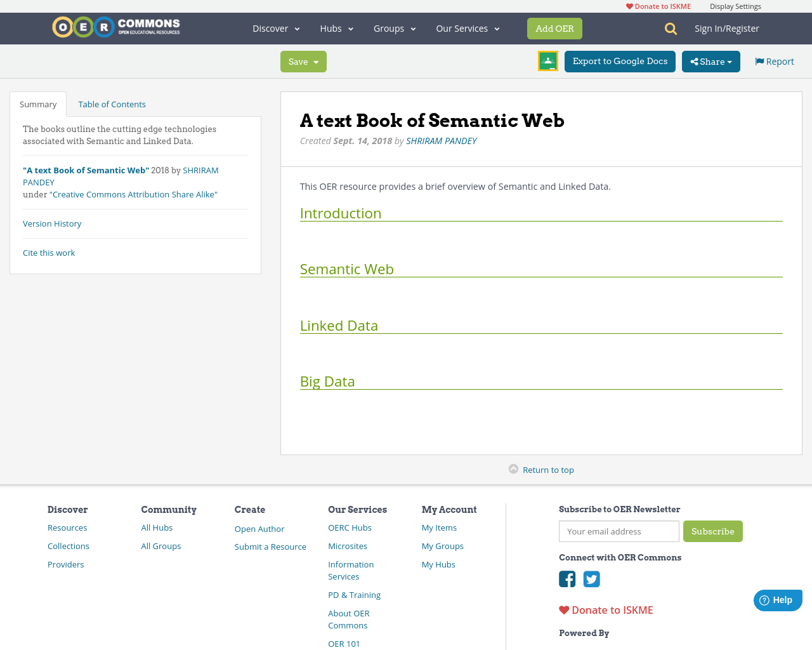812x650 pixels.
Task: Click Export to Google Docs
Action: pyautogui.click(x=620, y=61)
